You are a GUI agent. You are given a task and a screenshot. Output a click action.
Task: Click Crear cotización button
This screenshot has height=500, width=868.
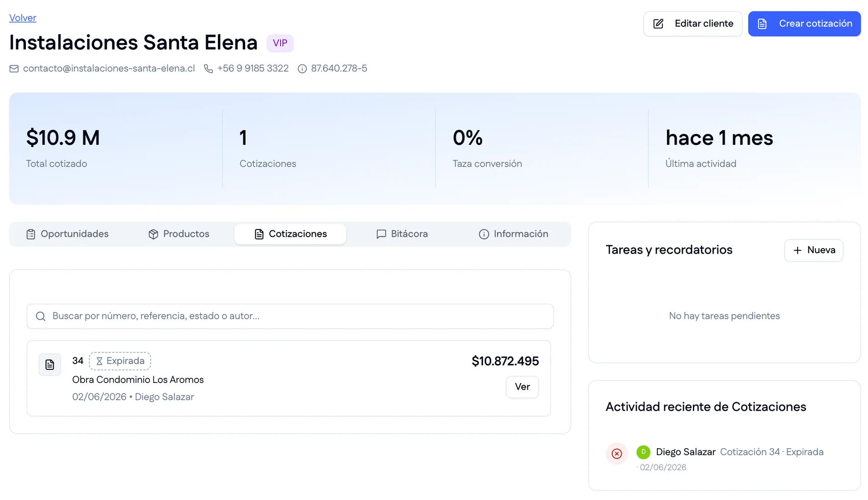click(x=804, y=24)
